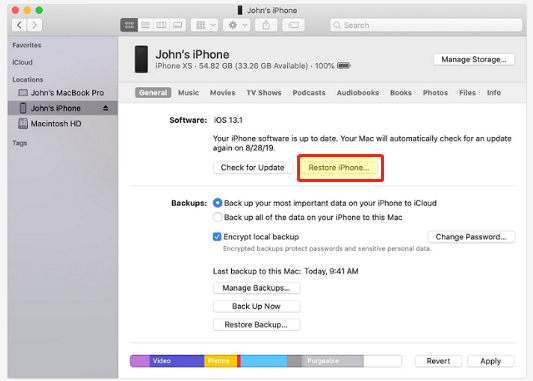Switch to icon view in toolbar
This screenshot has width=533, height=381.
click(x=129, y=25)
